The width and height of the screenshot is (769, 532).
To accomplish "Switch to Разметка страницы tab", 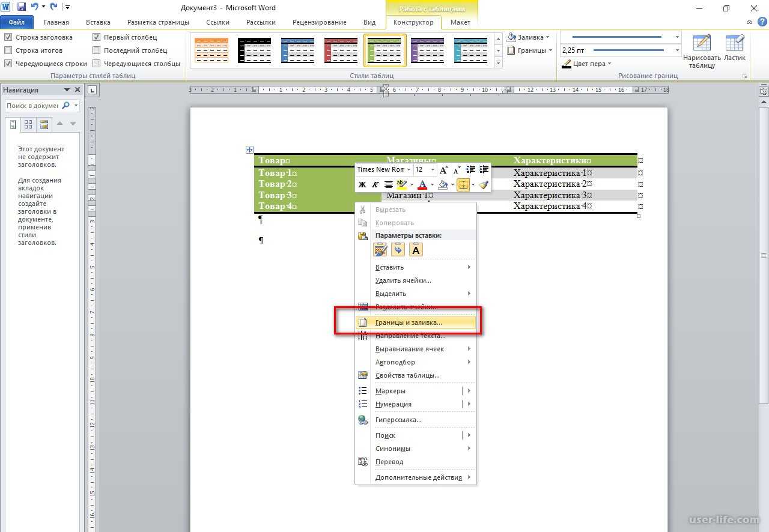I will (x=158, y=22).
